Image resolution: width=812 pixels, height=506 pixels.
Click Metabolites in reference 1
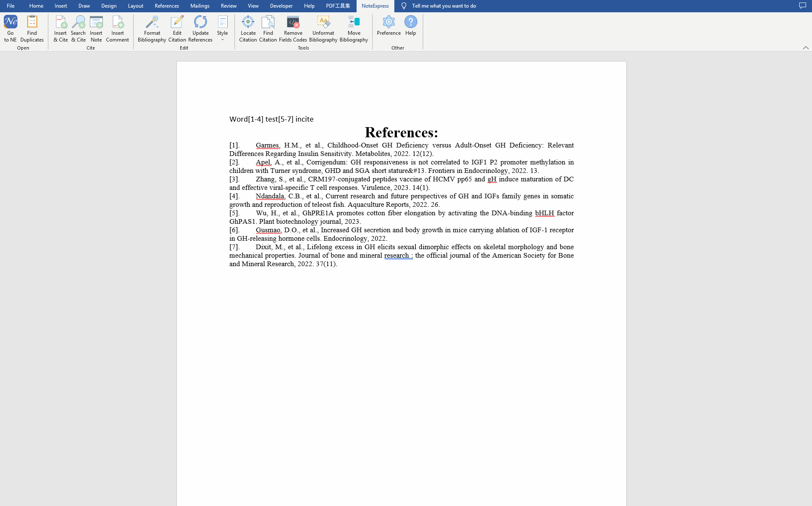pos(372,153)
